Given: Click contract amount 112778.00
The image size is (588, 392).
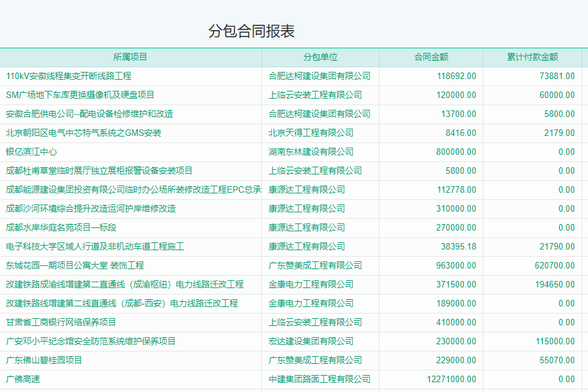Looking at the screenshot, I should pyautogui.click(x=457, y=190).
